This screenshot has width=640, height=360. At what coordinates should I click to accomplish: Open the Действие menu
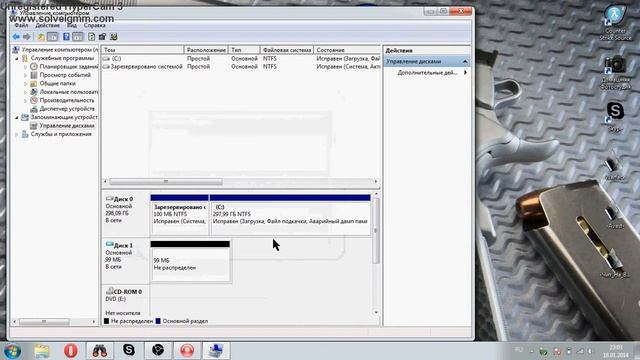pyautogui.click(x=47, y=25)
